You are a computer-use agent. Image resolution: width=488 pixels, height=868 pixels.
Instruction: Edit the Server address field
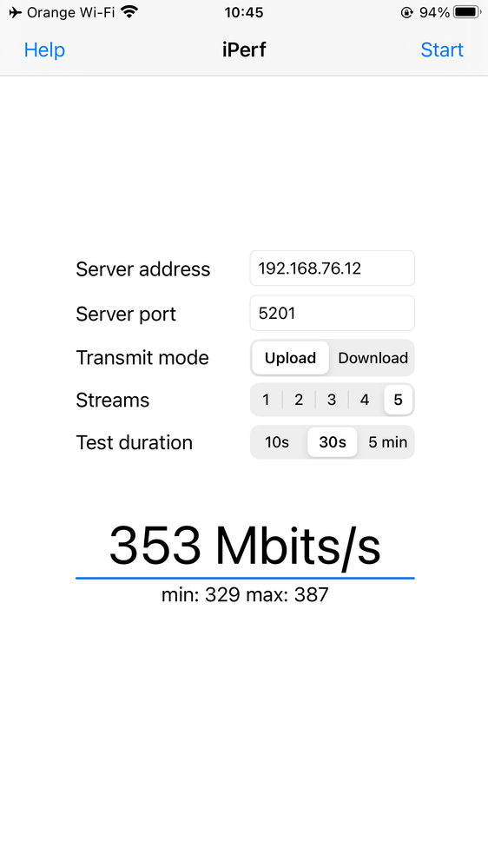(x=332, y=268)
